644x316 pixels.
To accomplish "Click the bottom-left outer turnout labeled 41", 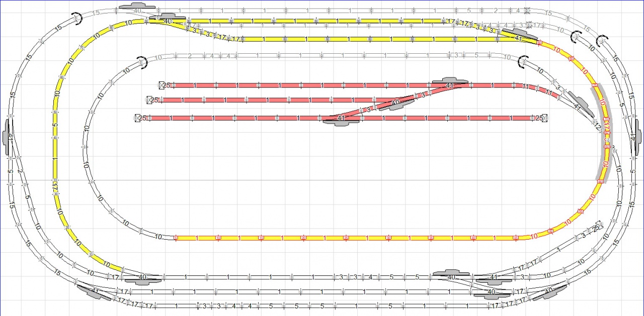I will point(95,291).
